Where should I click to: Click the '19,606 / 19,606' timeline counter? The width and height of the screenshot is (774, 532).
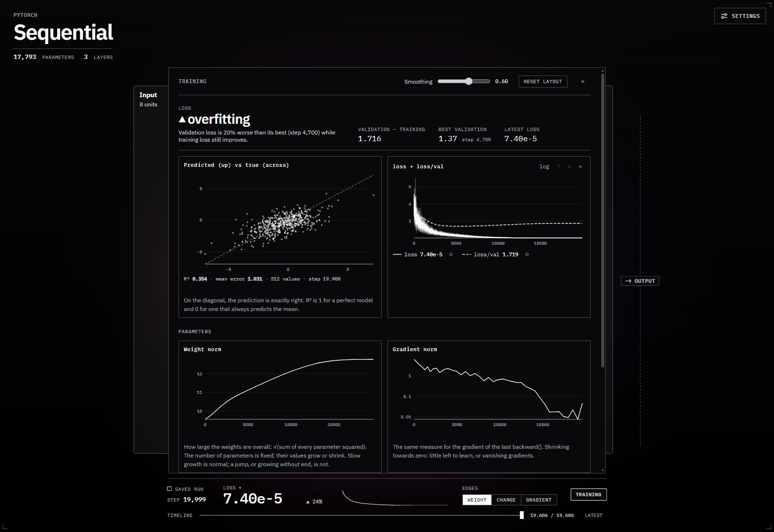[552, 516]
